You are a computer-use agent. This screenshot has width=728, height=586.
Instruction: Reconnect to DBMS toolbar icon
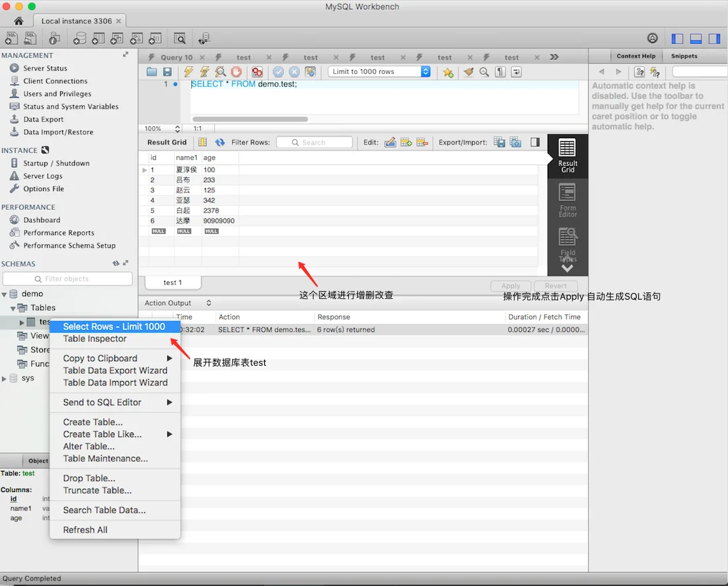coord(204,38)
